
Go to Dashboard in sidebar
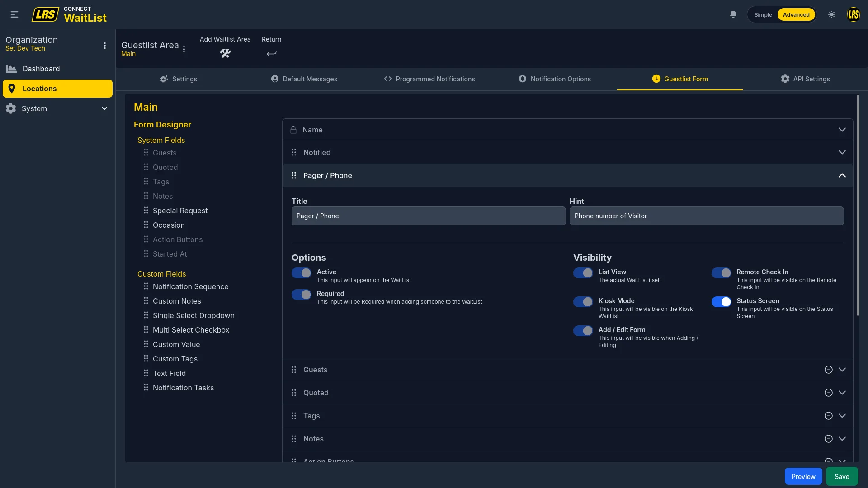[57, 69]
